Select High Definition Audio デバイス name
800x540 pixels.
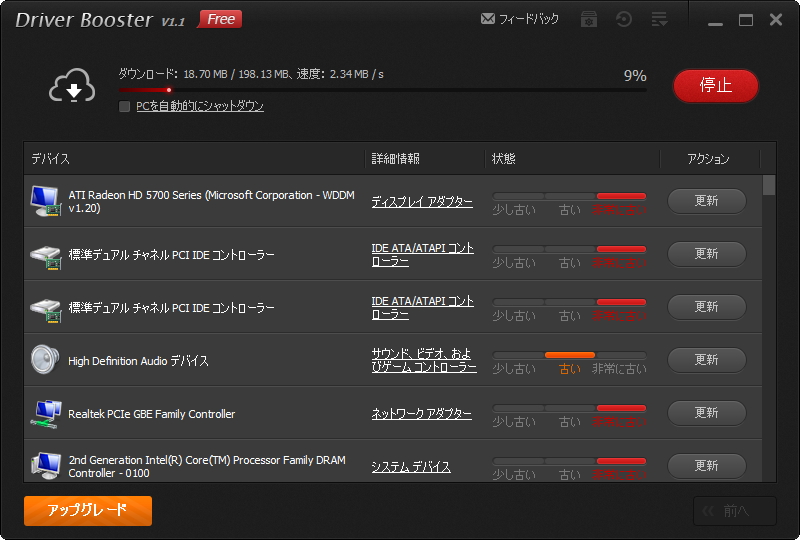(138, 361)
